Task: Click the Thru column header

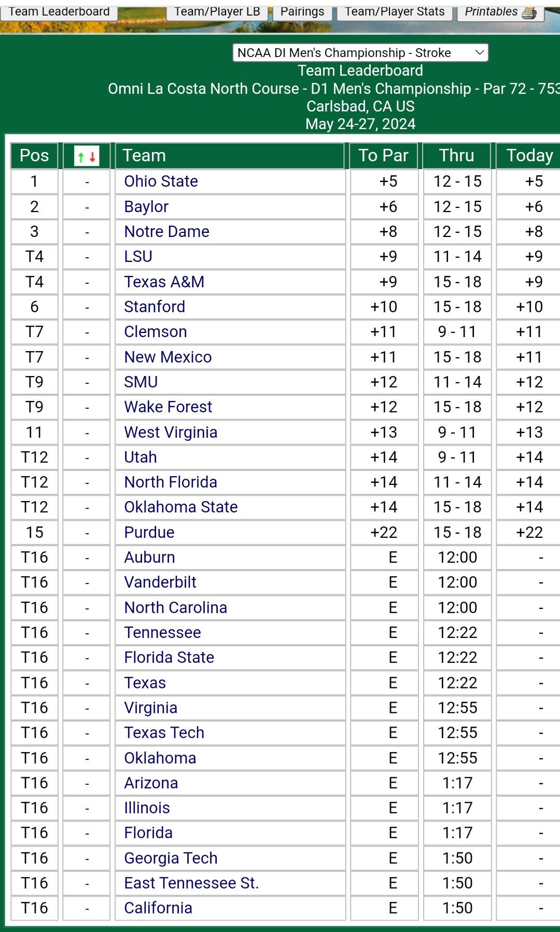Action: [457, 156]
